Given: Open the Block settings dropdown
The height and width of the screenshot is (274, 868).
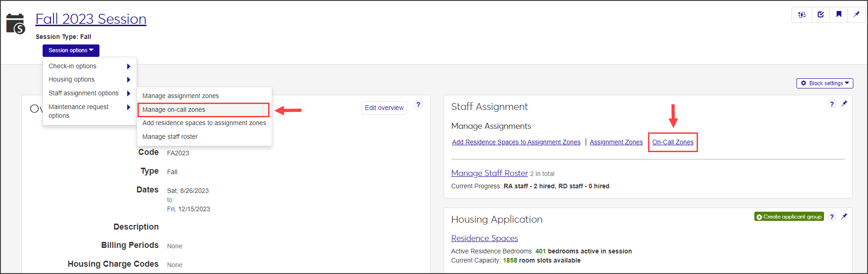Looking at the screenshot, I should point(825,83).
